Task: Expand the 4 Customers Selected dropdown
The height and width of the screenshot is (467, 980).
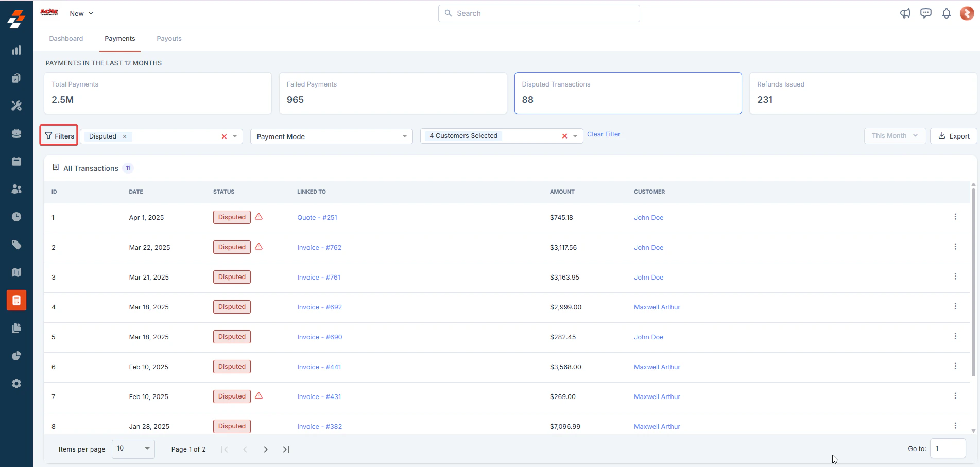Action: pos(575,136)
